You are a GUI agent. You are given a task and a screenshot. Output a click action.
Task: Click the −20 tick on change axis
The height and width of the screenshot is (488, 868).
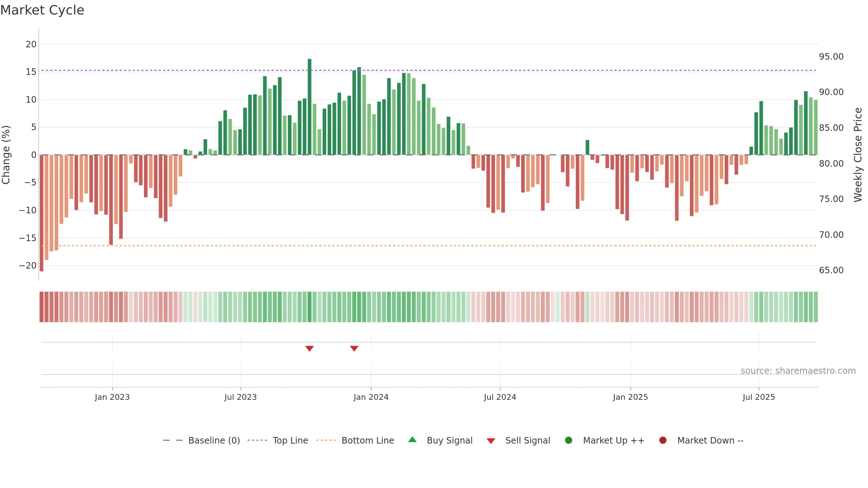(x=28, y=265)
